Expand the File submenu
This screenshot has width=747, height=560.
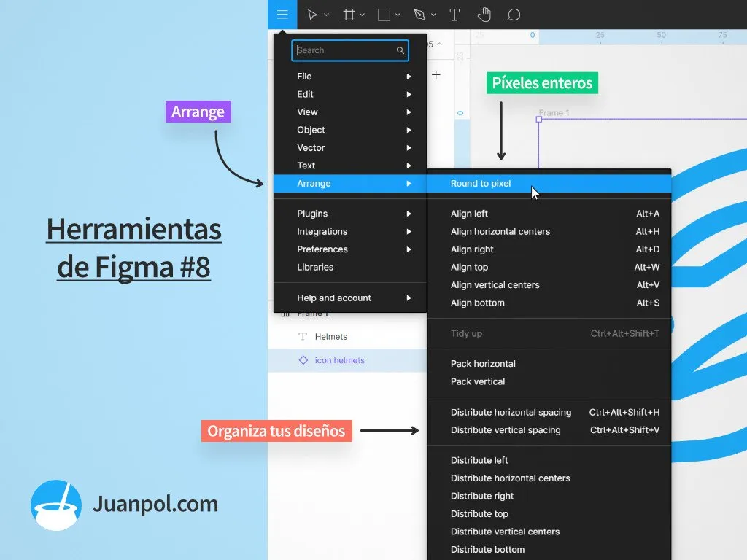(350, 76)
